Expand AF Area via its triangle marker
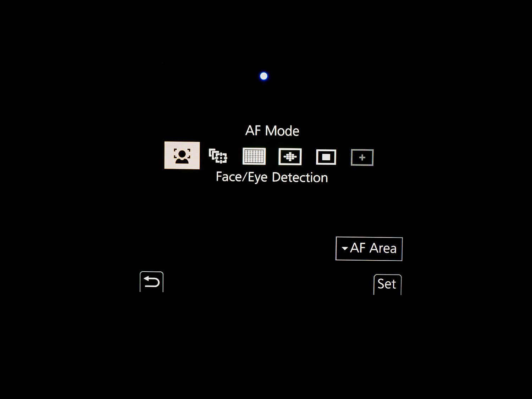532x399 pixels. tap(345, 249)
